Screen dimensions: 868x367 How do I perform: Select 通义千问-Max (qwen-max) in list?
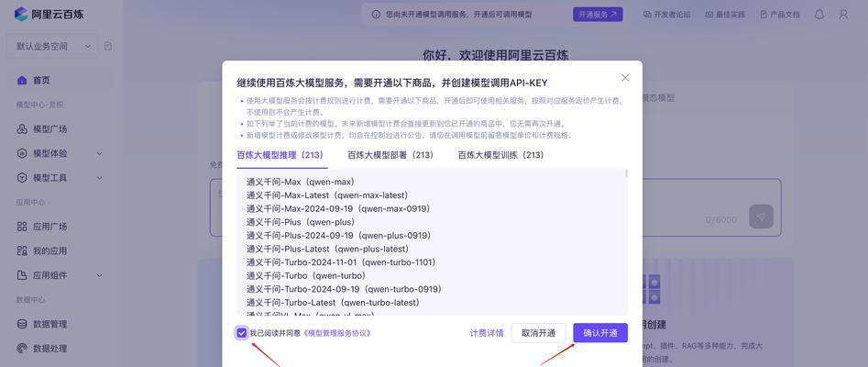(300, 182)
